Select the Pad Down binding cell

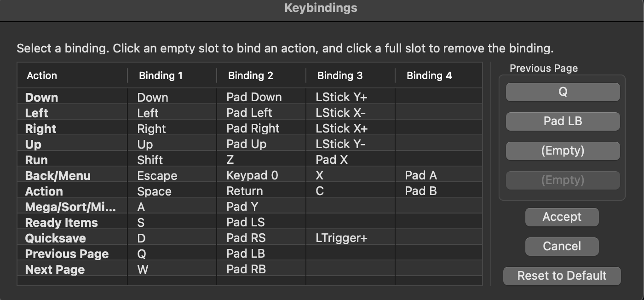click(261, 98)
